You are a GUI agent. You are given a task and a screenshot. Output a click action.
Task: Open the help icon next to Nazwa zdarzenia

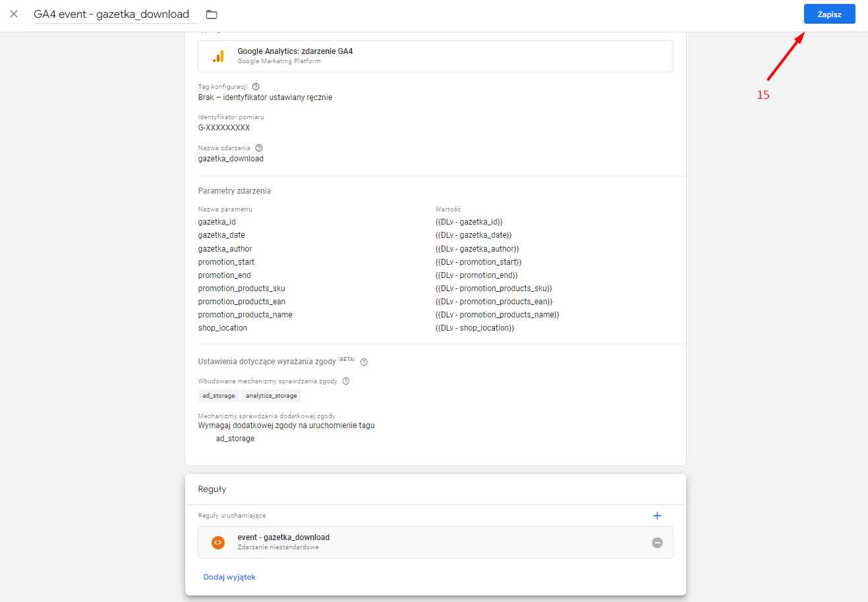click(259, 148)
